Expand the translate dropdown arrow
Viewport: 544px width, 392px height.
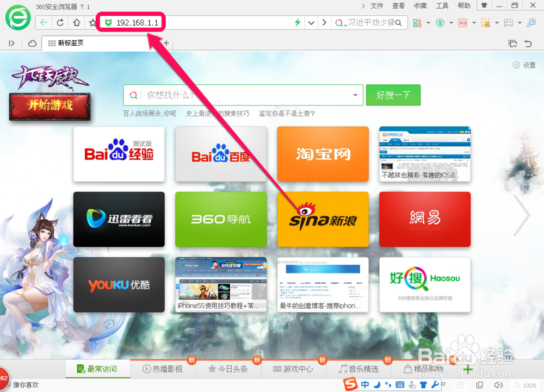474,23
